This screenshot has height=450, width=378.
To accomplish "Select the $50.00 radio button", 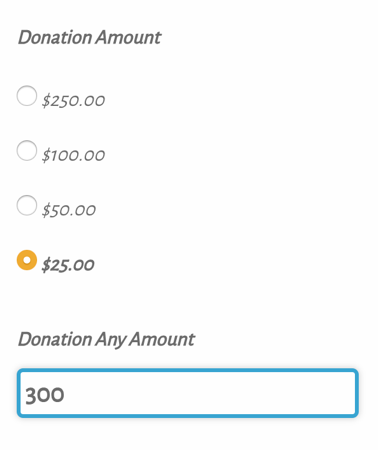I will 27,205.
